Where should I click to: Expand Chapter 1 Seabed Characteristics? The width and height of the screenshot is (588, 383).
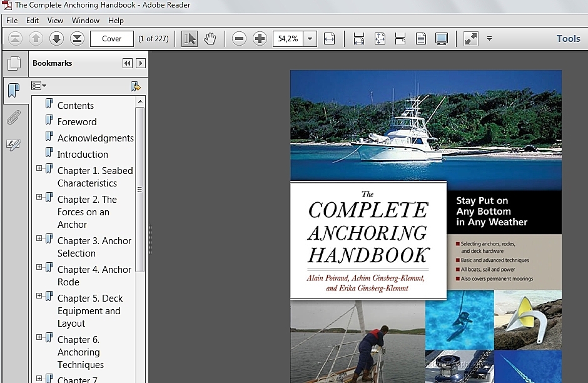(x=39, y=168)
